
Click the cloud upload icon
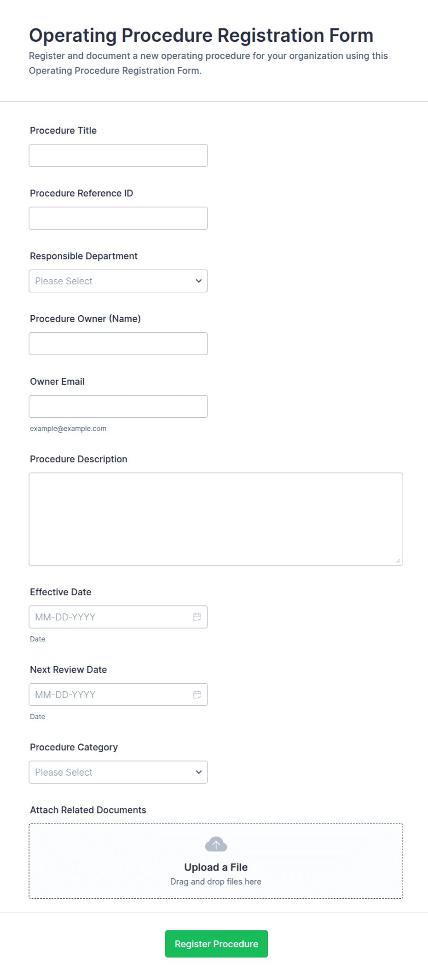pos(216,844)
